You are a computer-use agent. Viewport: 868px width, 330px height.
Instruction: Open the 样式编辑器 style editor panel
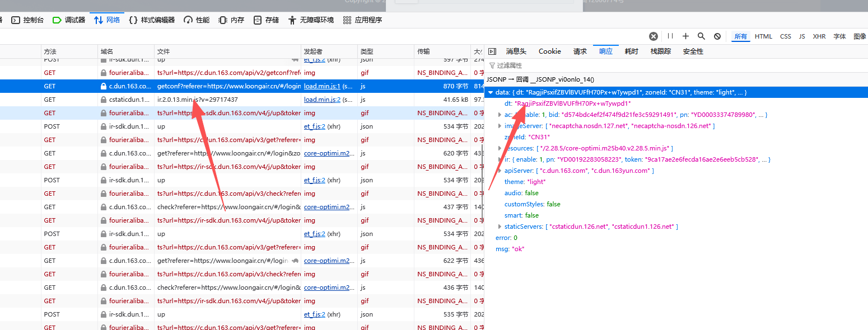pos(152,20)
